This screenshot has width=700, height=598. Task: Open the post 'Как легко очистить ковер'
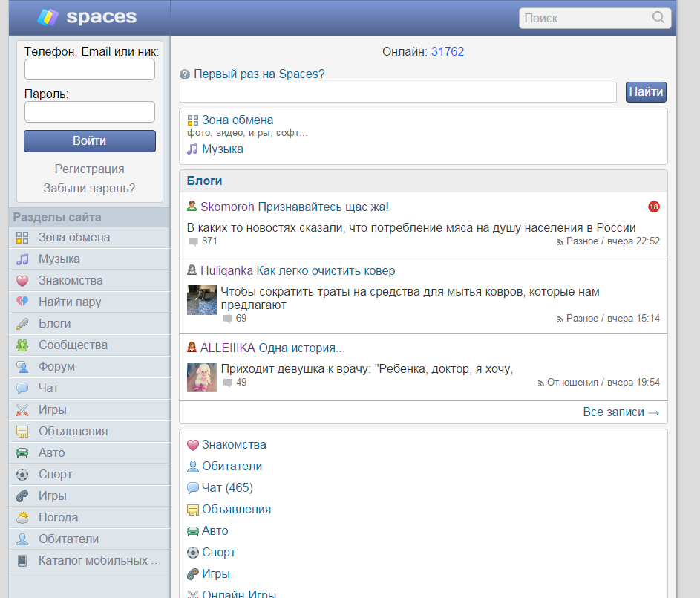coord(325,271)
